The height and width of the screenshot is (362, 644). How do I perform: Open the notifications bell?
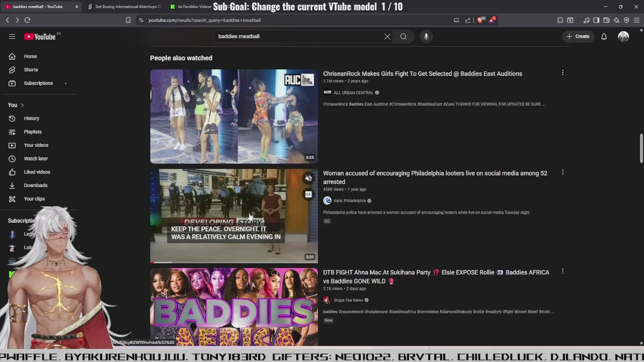604,36
